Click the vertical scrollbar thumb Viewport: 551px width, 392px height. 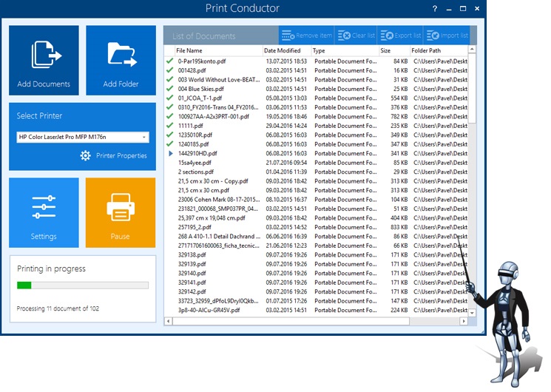point(472,88)
